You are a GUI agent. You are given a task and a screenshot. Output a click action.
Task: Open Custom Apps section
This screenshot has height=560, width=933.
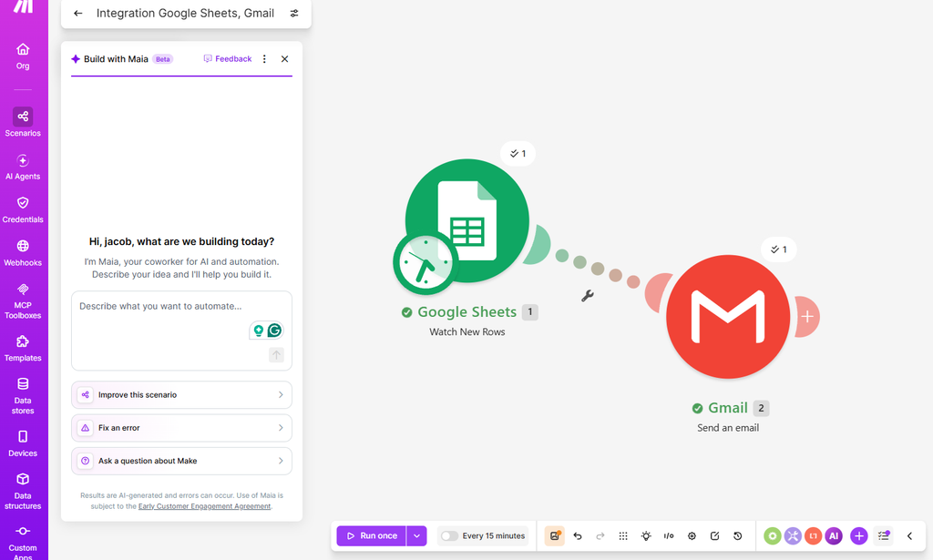23,542
